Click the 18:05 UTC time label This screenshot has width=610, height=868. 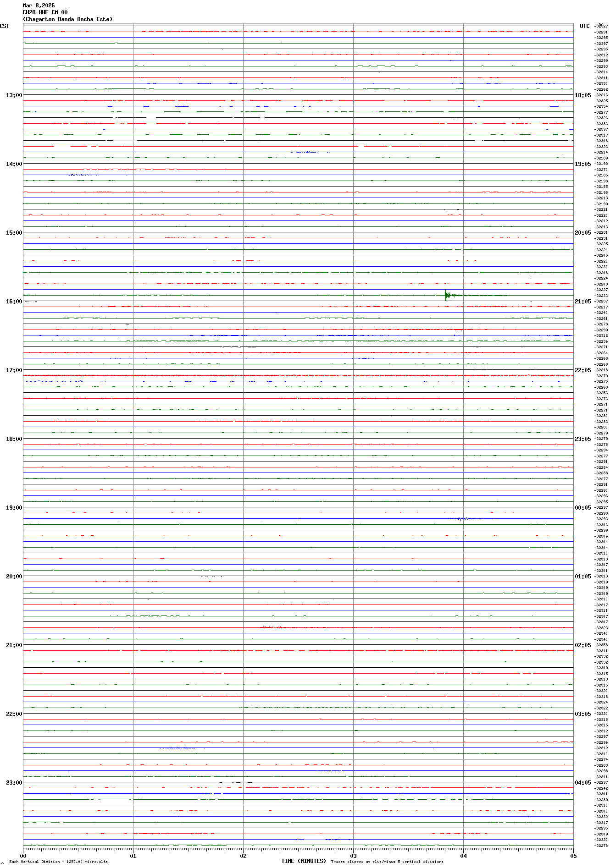[x=582, y=95]
